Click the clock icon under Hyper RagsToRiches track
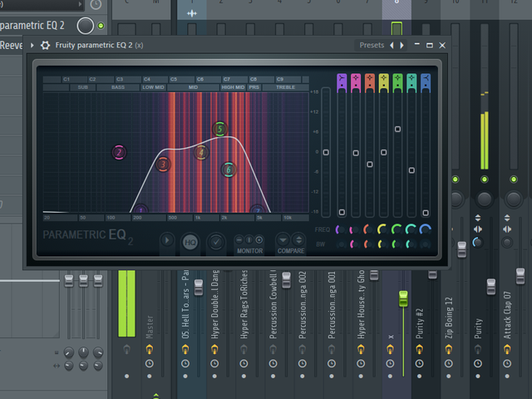Viewport: 532px width, 399px height. [244, 364]
